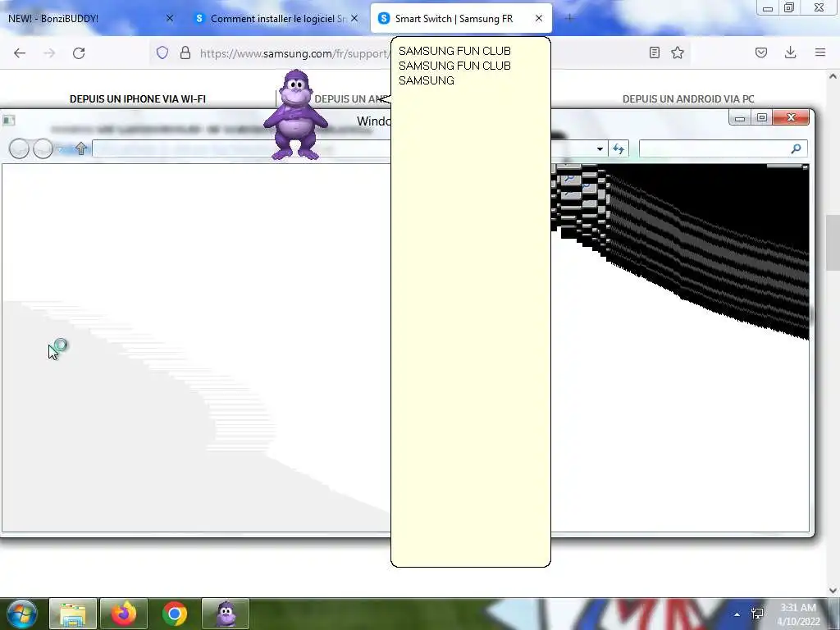Close the Comment installer tab

point(354,18)
